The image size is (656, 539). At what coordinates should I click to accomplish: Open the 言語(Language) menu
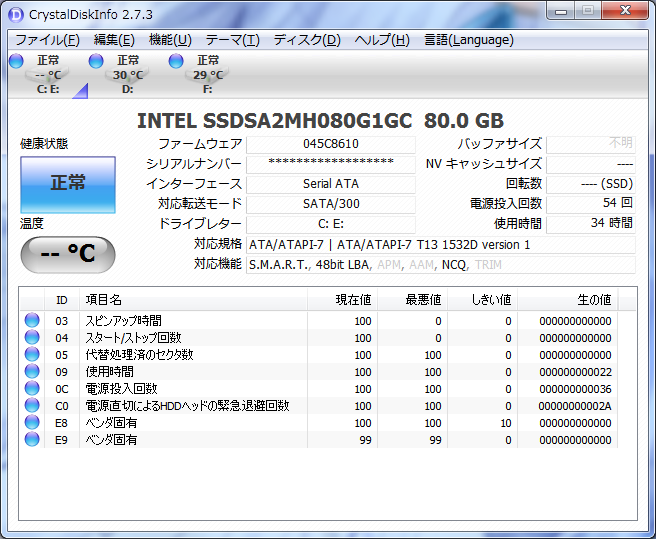[x=469, y=40]
